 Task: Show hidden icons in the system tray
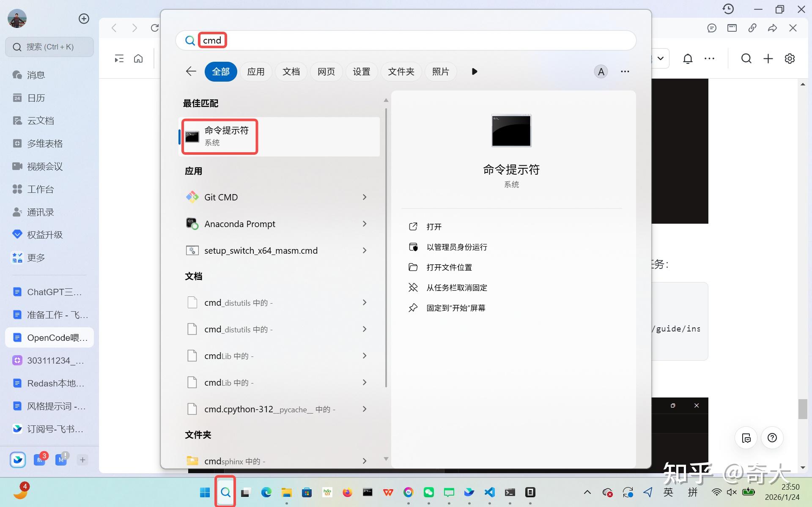click(587, 492)
